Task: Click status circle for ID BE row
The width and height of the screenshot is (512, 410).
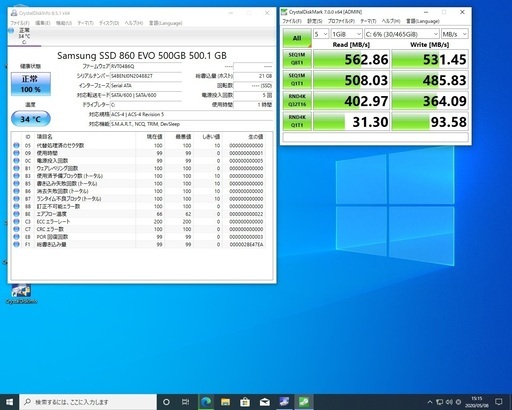Action: 16,214
